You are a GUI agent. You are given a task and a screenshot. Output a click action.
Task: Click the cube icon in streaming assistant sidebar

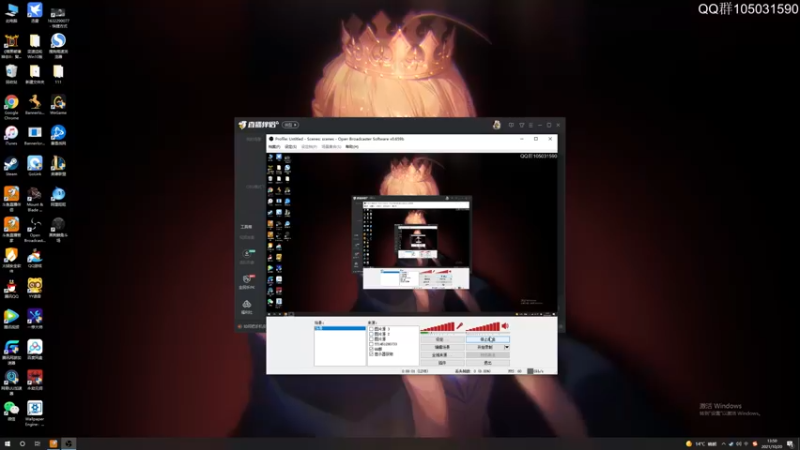(x=246, y=305)
